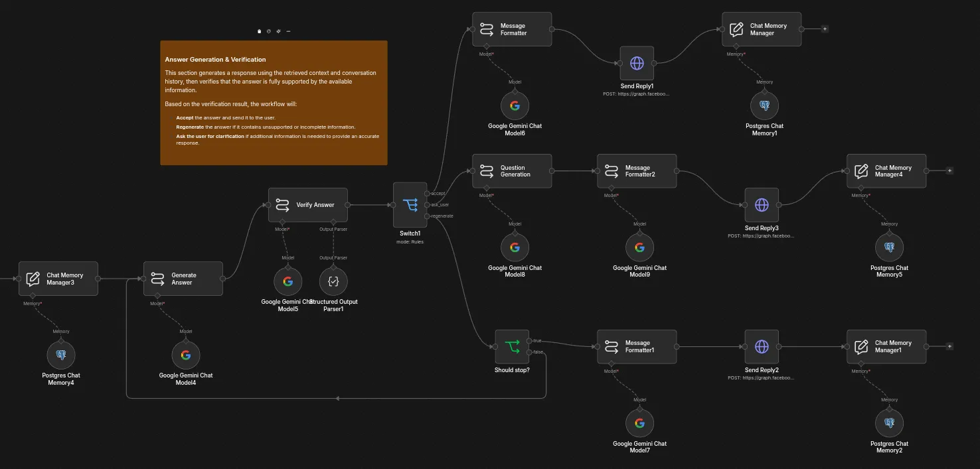Select the Message Formatter1 node
This screenshot has width=980, height=469.
(x=637, y=346)
